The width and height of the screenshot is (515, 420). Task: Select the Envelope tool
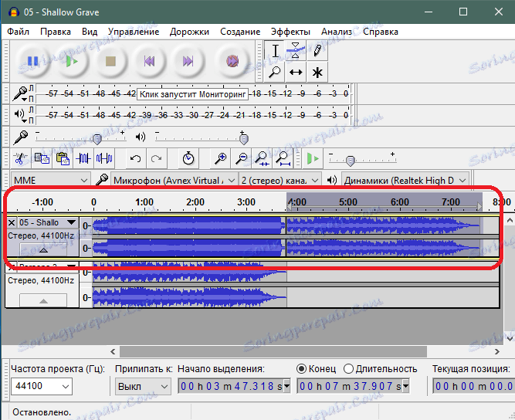[296, 52]
